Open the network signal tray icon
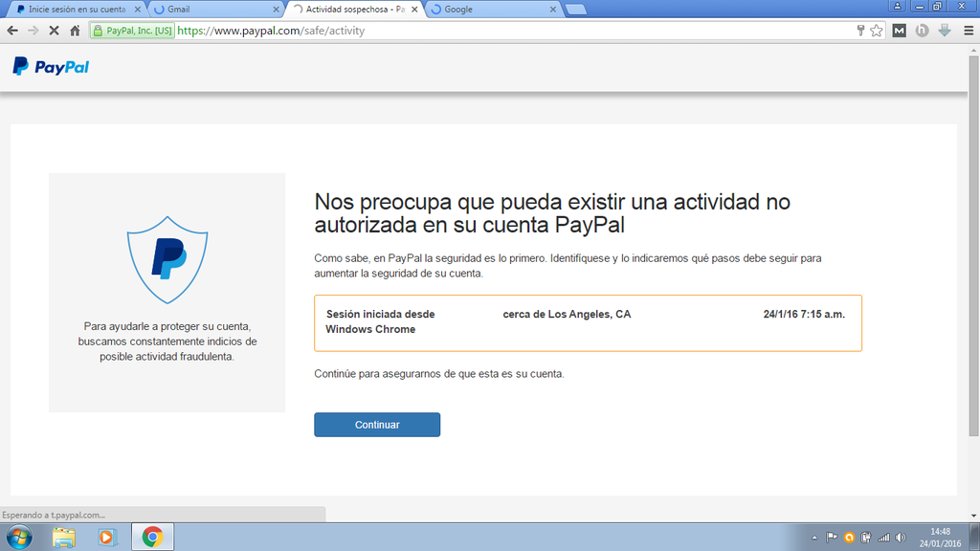 (883, 538)
